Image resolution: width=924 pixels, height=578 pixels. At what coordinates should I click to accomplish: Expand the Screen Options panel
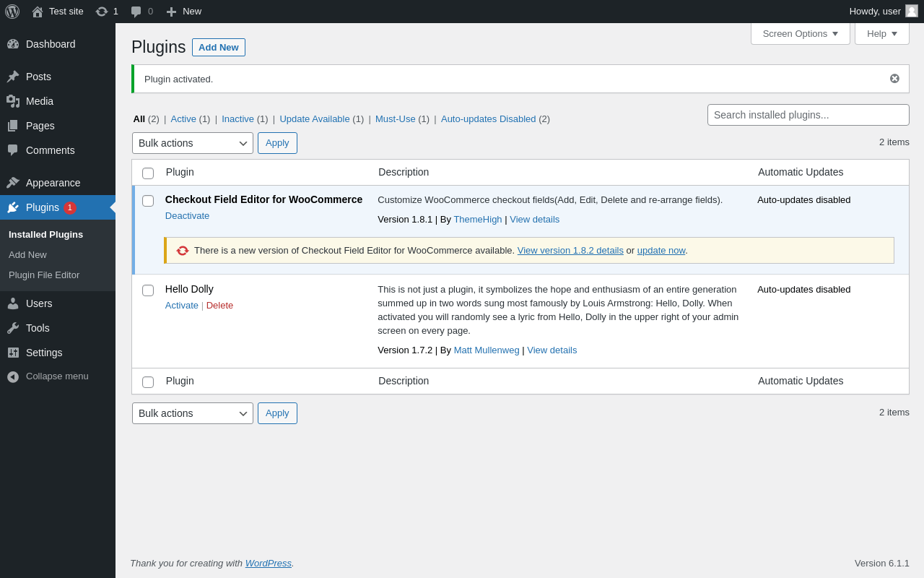pos(800,33)
